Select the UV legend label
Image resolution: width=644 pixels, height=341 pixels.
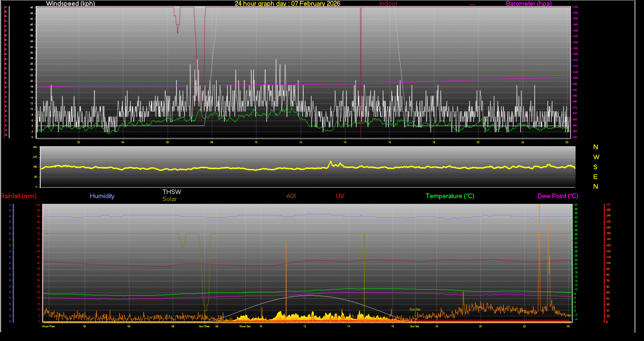pyautogui.click(x=340, y=196)
